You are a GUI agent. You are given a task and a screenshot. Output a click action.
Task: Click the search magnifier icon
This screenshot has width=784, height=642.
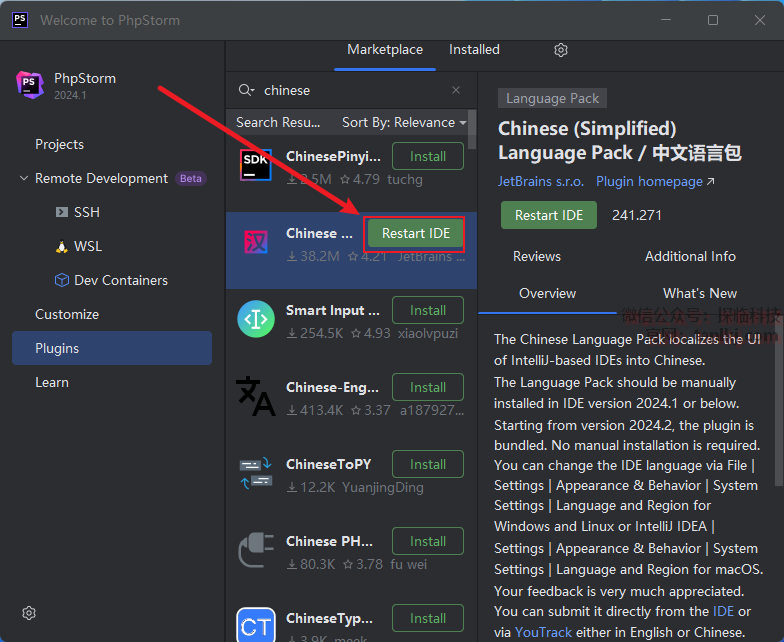[245, 90]
